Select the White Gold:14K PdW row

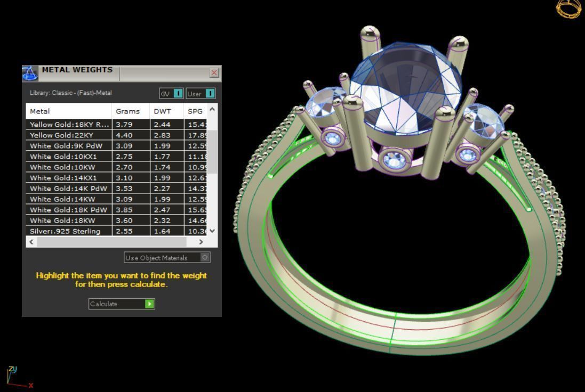pos(116,189)
